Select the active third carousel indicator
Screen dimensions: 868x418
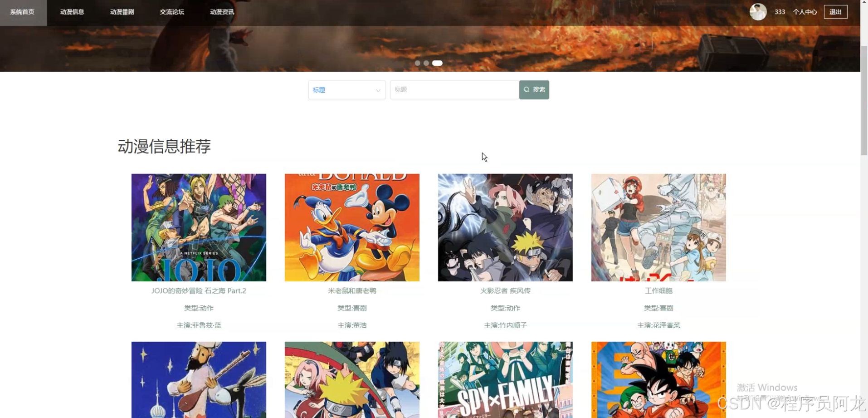point(437,63)
